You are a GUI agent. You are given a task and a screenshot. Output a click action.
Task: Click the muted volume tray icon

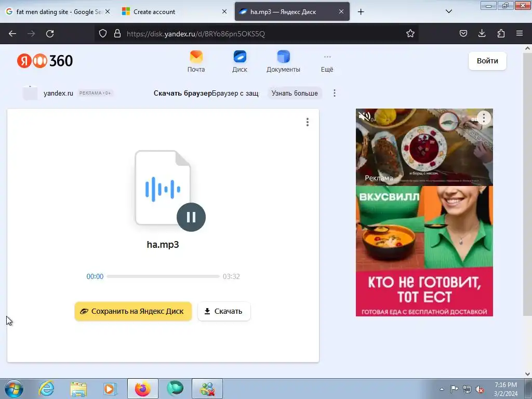tap(480, 390)
